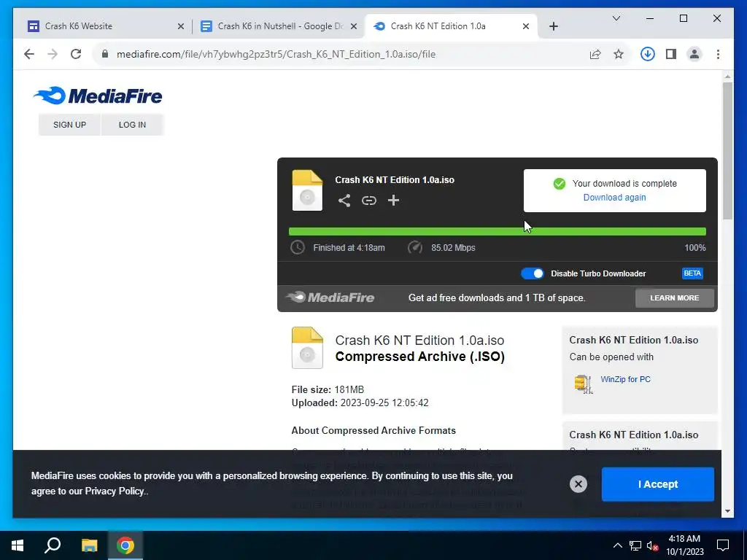
Task: Click "File size: 181MB" text
Action: tap(328, 389)
